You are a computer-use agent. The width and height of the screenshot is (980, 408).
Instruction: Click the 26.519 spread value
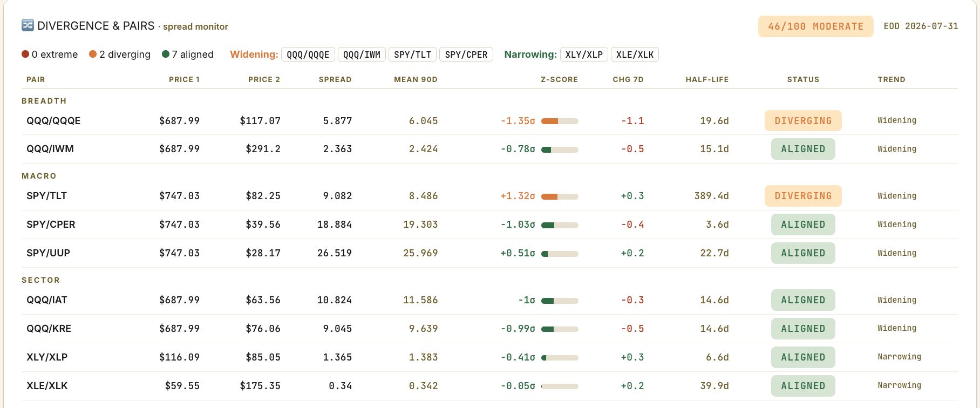(x=335, y=253)
